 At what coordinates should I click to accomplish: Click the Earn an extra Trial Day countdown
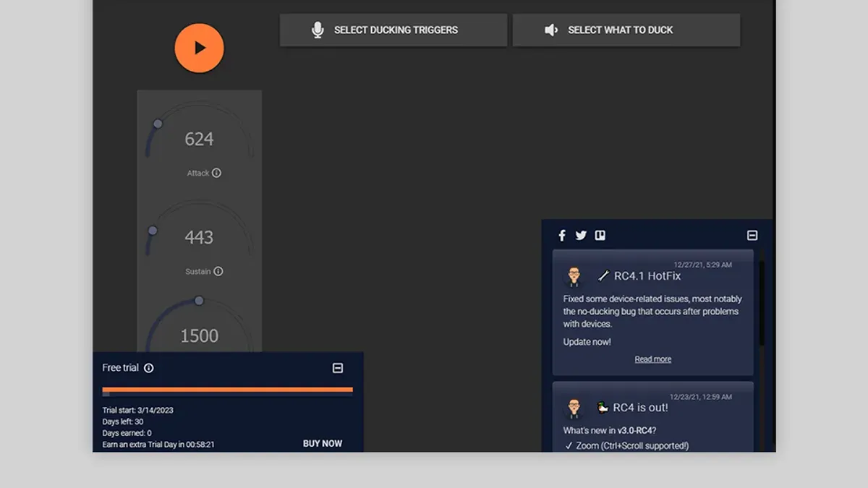pyautogui.click(x=158, y=445)
